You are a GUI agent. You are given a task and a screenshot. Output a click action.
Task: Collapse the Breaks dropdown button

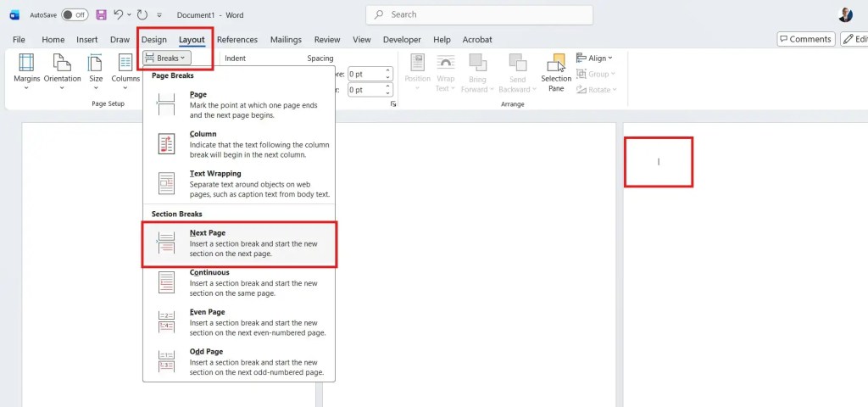pyautogui.click(x=167, y=58)
